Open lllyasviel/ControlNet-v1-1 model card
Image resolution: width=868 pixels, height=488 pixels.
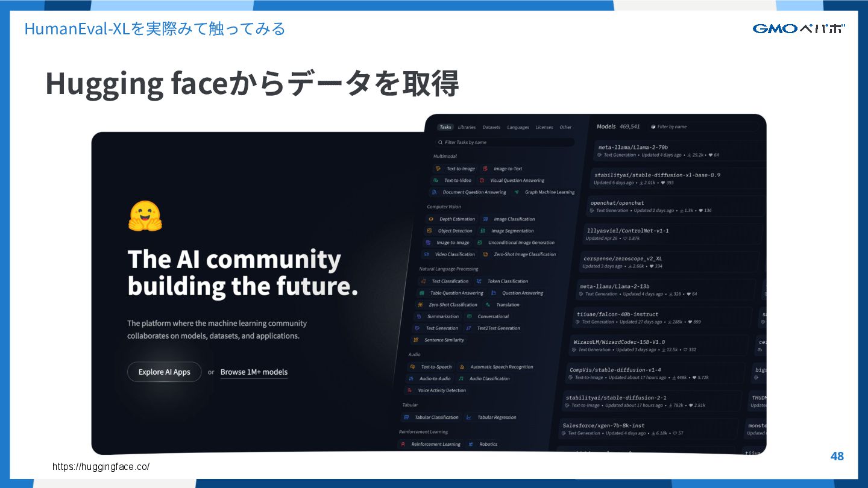(673, 234)
